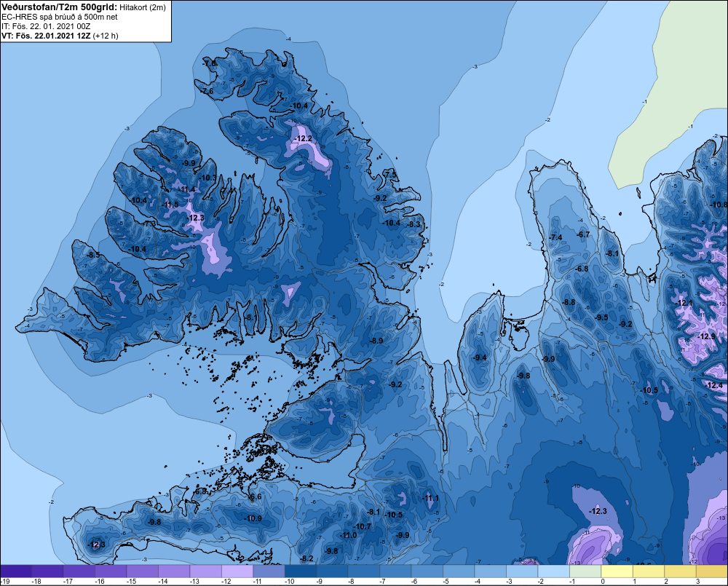
Task: Pick the legend swatch labeled -13
Action: 206,571
